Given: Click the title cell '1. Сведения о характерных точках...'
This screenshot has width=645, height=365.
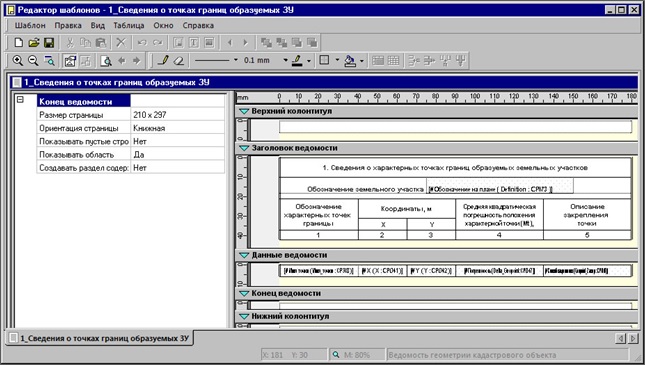Looking at the screenshot, I should pos(455,168).
